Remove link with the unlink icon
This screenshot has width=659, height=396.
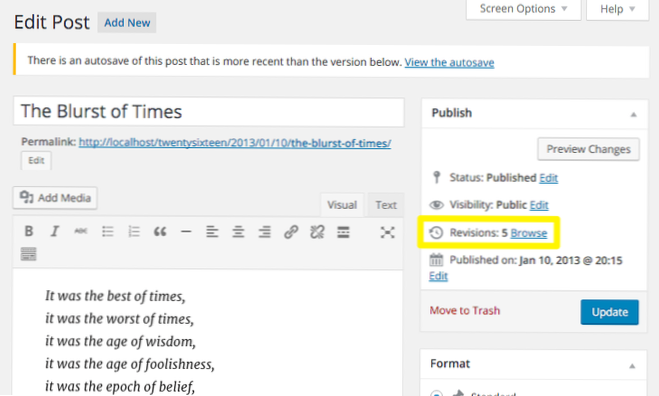click(317, 232)
